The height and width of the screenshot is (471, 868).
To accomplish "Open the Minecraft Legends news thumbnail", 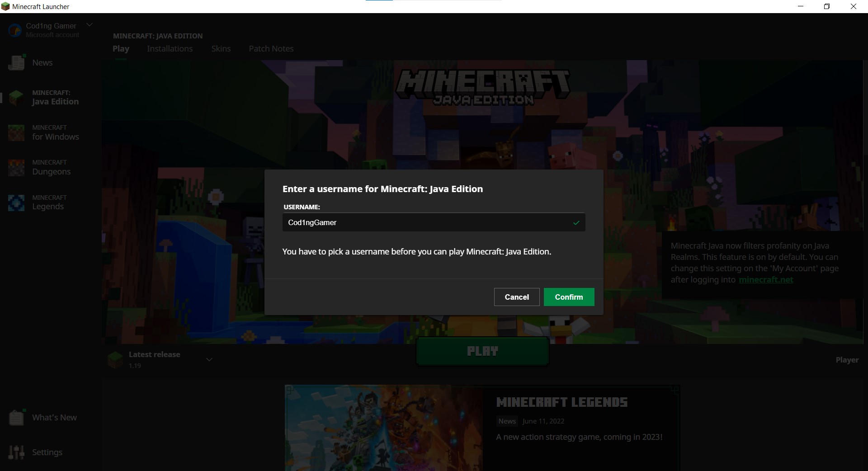I will (x=384, y=428).
